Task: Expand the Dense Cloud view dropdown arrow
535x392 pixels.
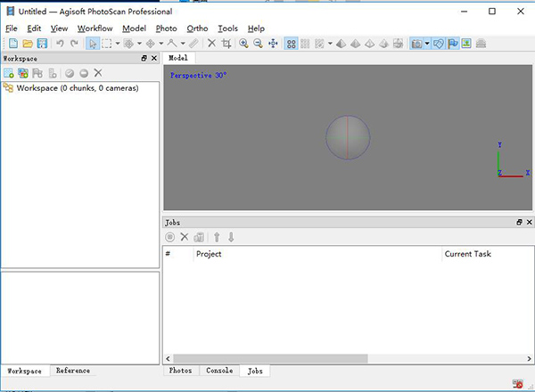Action: (330, 43)
